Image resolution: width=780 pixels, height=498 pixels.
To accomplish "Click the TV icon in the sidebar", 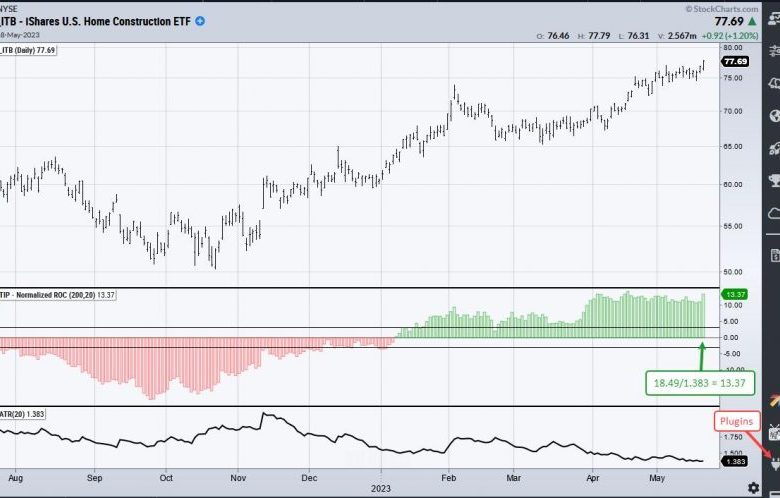I will 775,432.
